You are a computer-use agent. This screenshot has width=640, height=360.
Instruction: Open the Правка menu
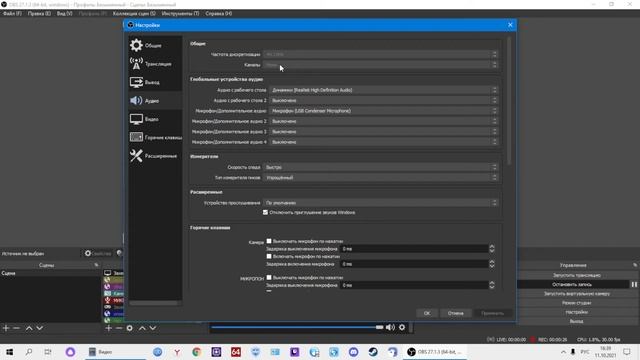tap(39, 13)
